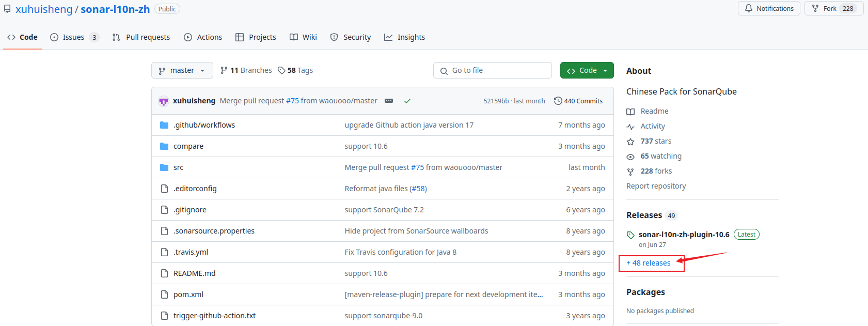This screenshot has height=326, width=868.
Task: Open the sonar-l10n-zh-plugin-10.6 release
Action: click(x=684, y=235)
